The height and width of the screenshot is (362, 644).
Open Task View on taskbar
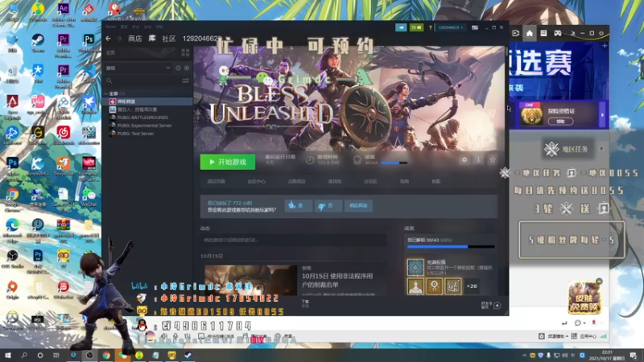(x=56, y=356)
